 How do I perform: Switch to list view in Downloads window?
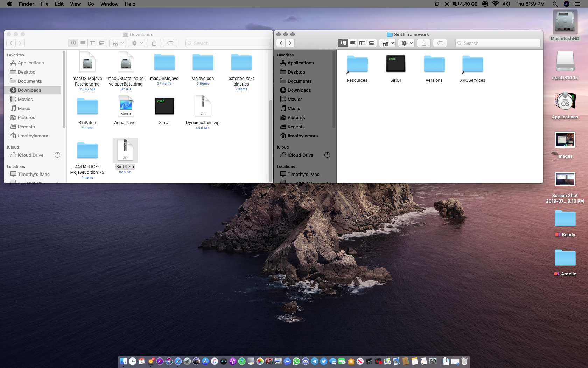tap(83, 43)
